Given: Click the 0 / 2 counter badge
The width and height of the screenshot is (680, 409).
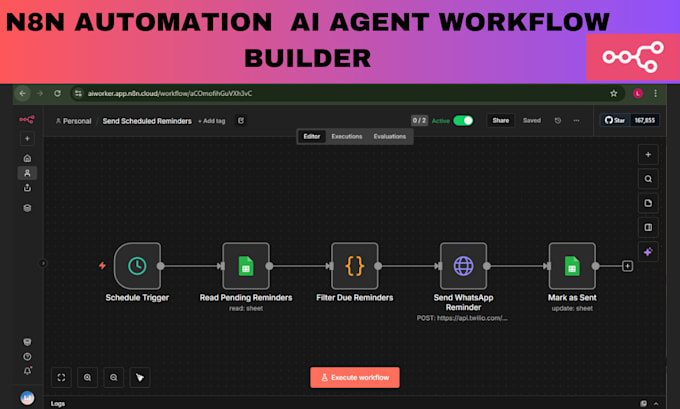Looking at the screenshot, I should (x=419, y=121).
